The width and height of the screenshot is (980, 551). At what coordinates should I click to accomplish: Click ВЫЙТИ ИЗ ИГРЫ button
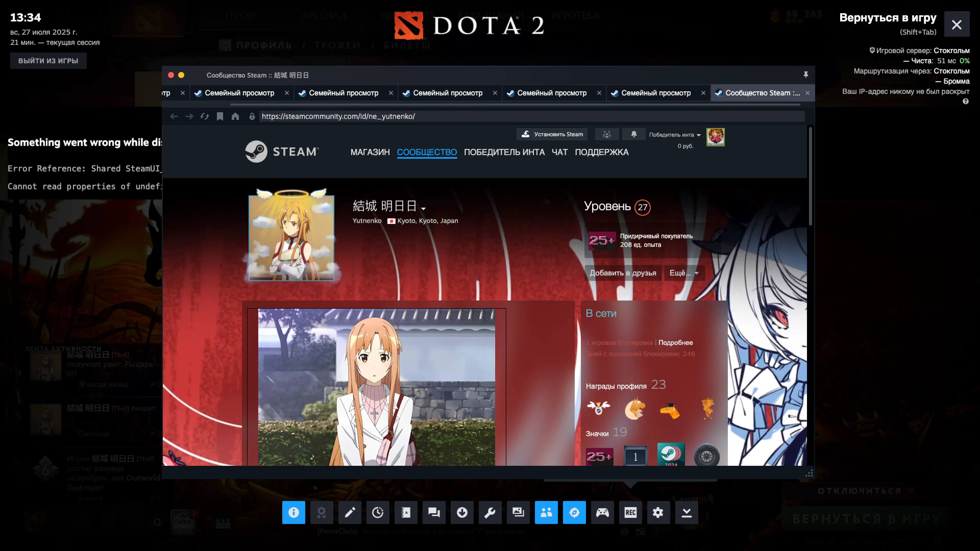[x=48, y=61]
